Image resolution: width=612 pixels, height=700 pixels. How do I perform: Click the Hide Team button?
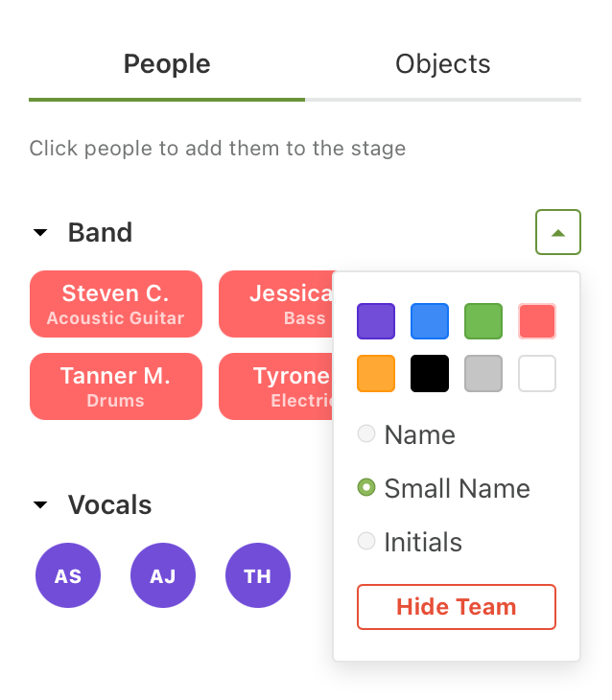pyautogui.click(x=457, y=607)
